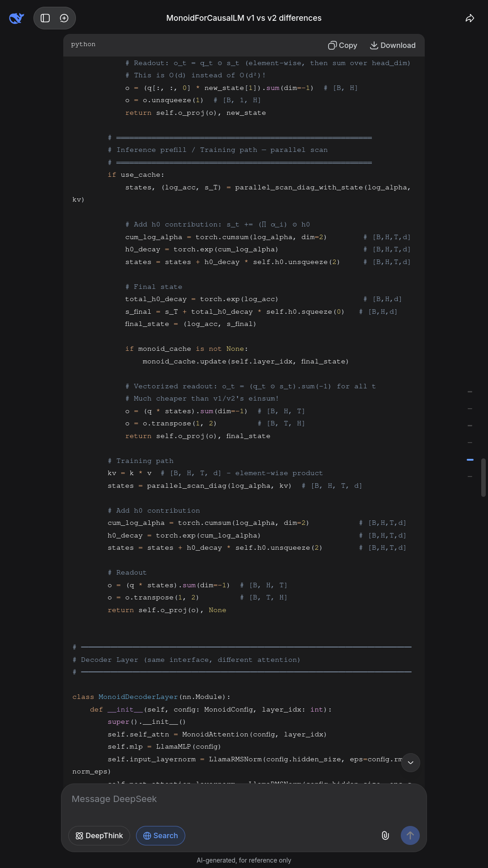Click the DeepThink atom icon
488x868 pixels.
pos(80,835)
